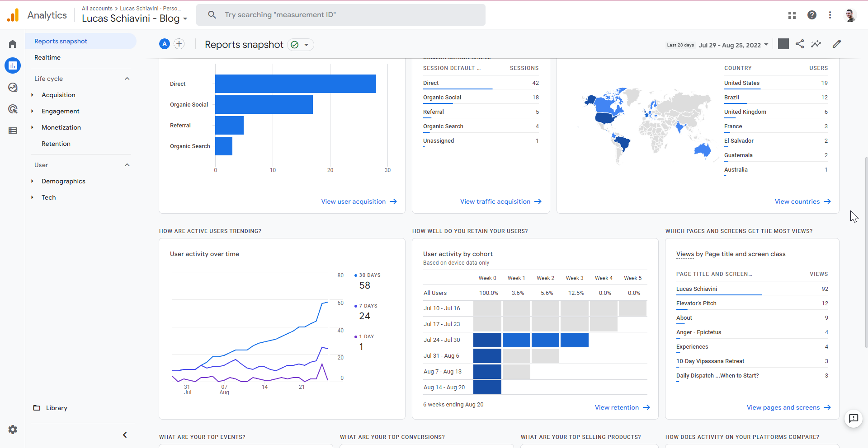
Task: Click the Customize report pencil icon
Action: point(837,44)
